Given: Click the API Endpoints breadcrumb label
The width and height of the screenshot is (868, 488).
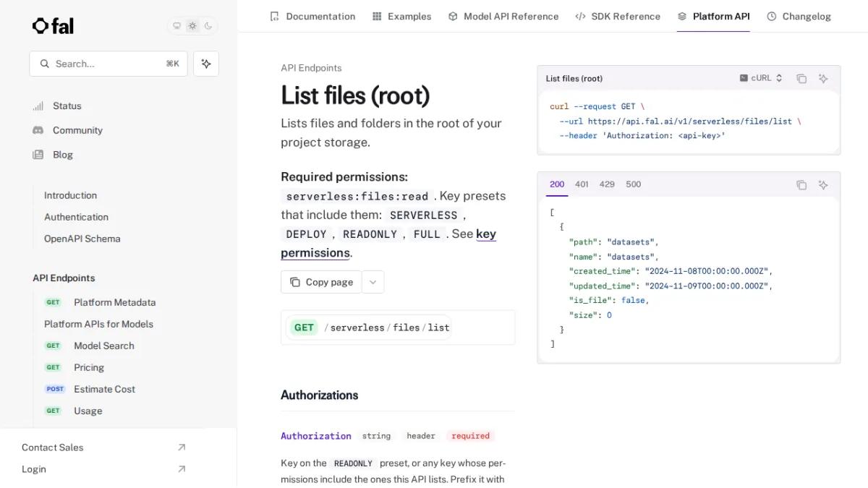Looking at the screenshot, I should [311, 68].
